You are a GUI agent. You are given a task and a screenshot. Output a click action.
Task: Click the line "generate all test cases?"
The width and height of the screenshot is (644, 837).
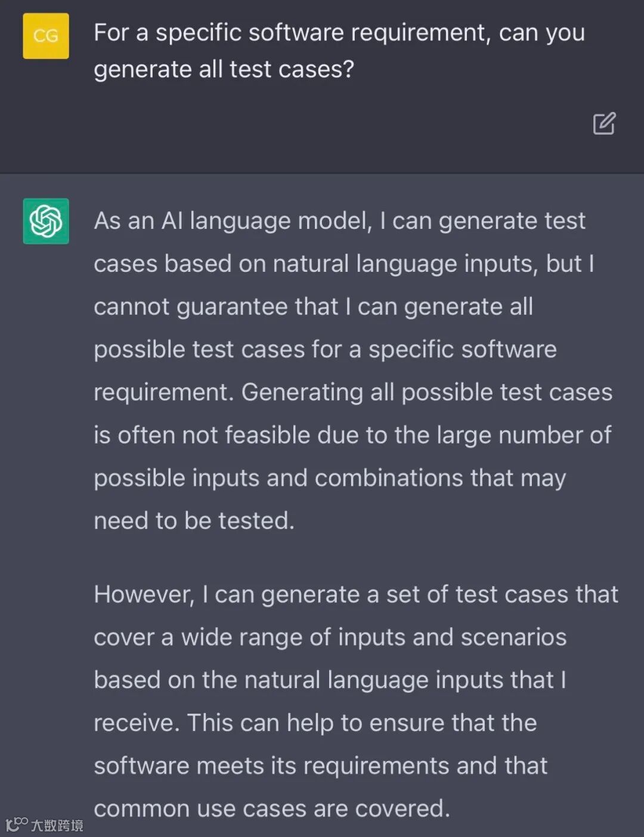tap(224, 70)
